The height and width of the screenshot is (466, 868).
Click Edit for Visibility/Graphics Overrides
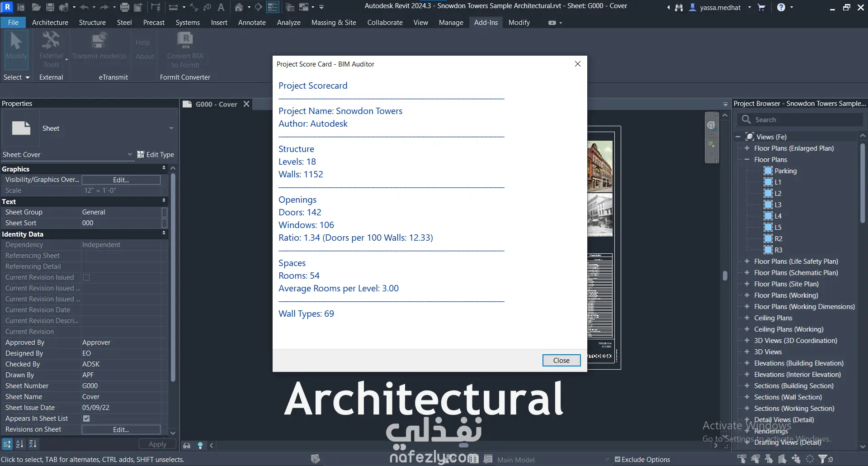121,180
